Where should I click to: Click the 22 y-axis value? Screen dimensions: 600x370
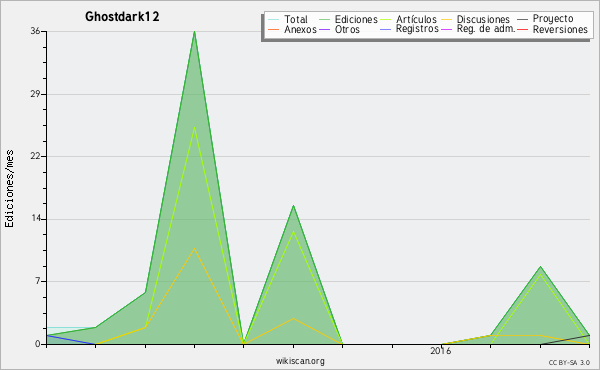pyautogui.click(x=35, y=156)
